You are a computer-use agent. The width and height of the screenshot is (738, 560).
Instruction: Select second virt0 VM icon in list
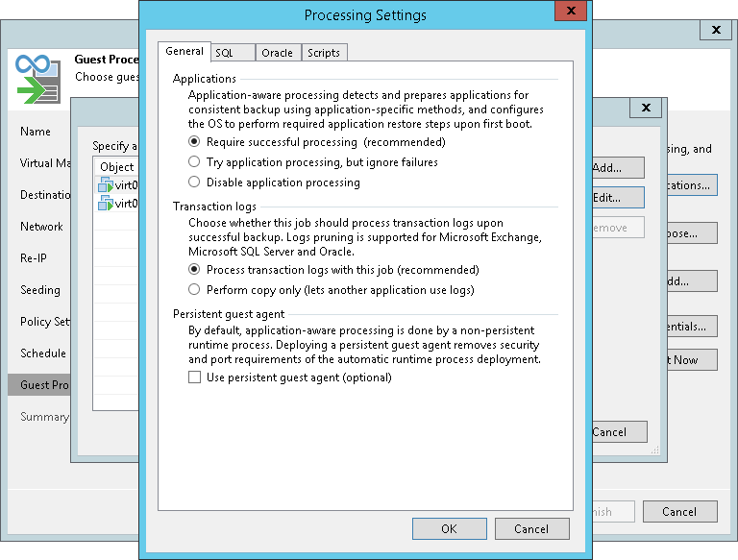coord(106,204)
